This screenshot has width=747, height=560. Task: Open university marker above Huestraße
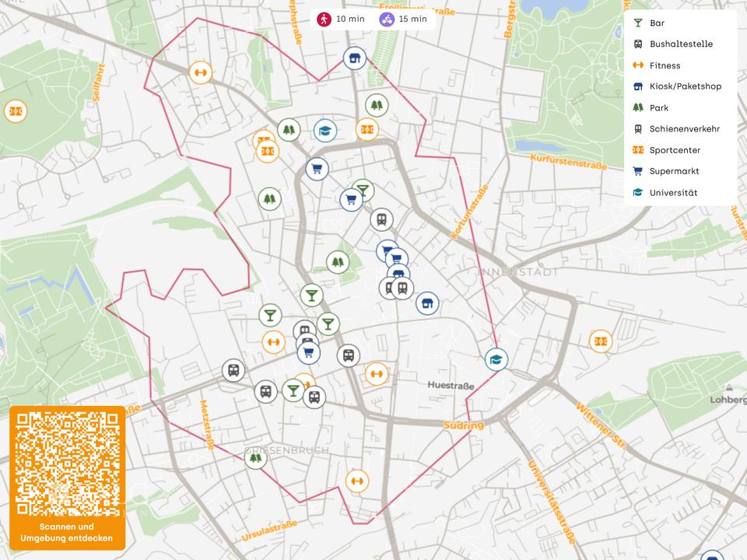click(x=496, y=359)
